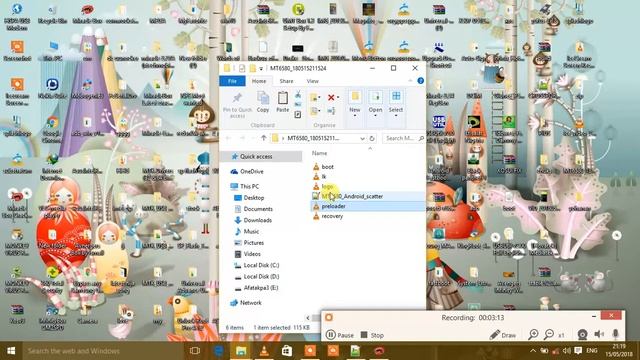
Task: Open Explorer Help blue question icon
Action: pos(420,81)
